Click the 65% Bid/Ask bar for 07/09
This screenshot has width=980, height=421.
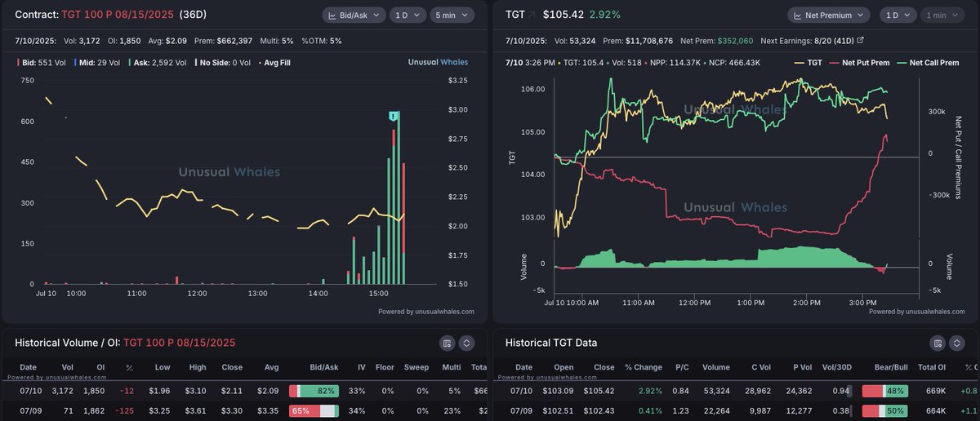pos(314,410)
